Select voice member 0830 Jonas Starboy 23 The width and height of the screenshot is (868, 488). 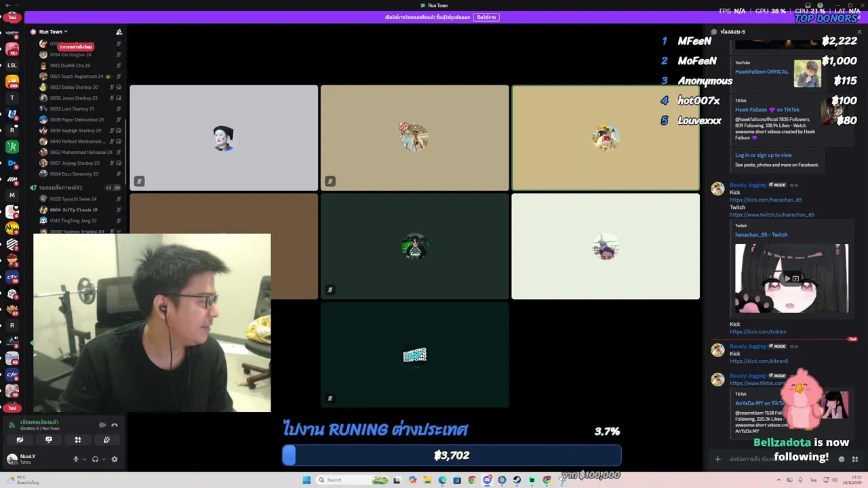[x=79, y=98]
